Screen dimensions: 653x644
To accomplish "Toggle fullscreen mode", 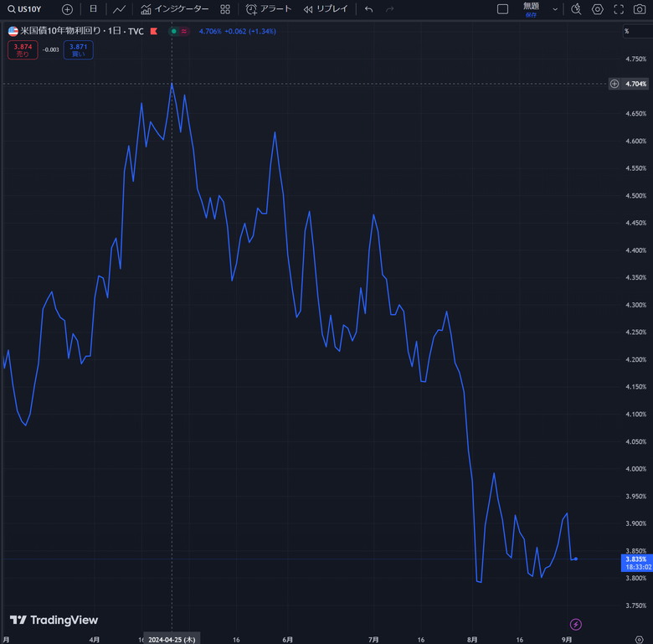I will pos(619,9).
